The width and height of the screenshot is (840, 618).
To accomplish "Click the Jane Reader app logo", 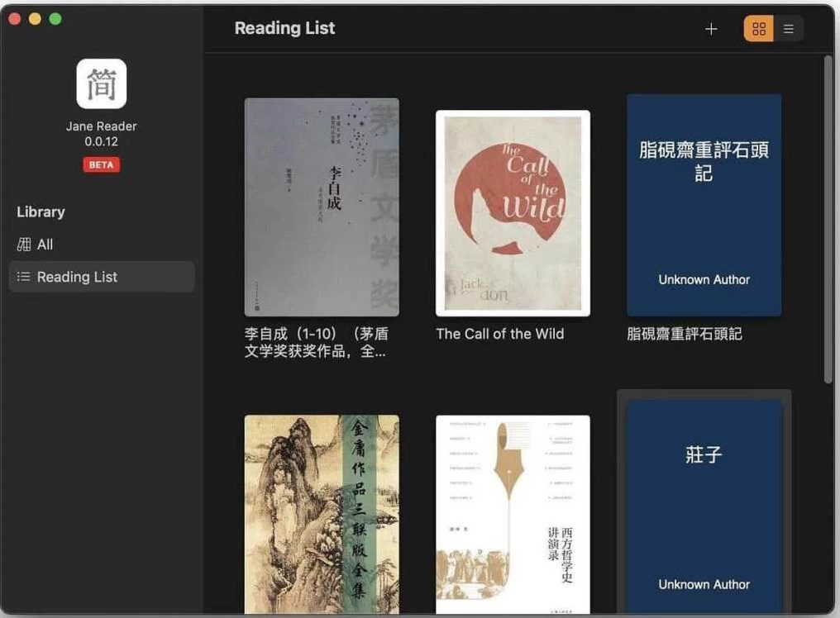I will coord(102,84).
